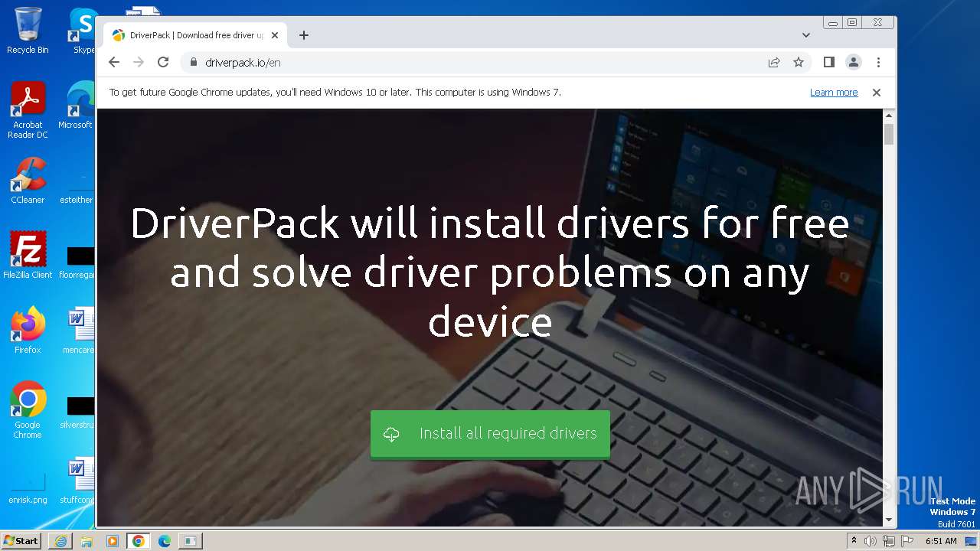Dismiss the Chrome update infobar
The width and height of the screenshot is (980, 551).
pyautogui.click(x=877, y=92)
